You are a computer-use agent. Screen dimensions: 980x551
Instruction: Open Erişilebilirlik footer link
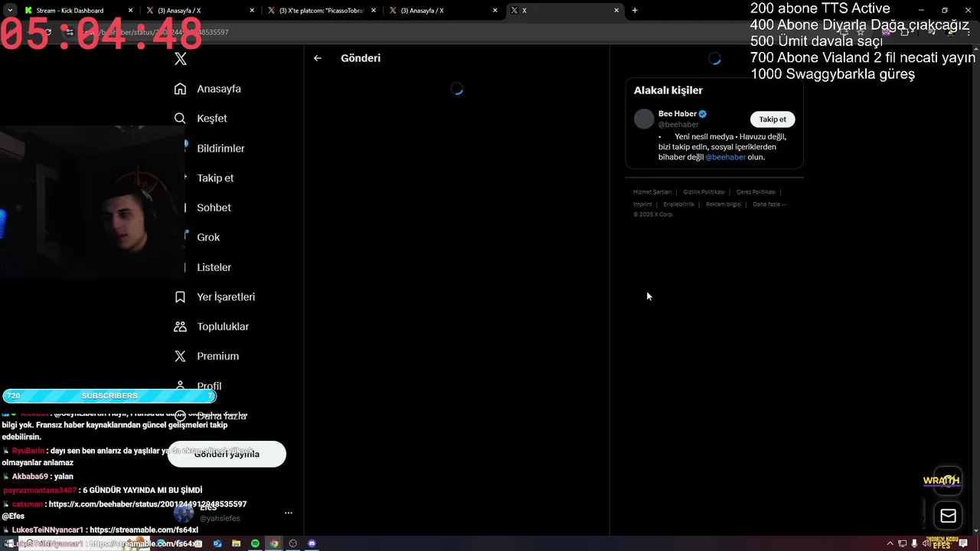(678, 204)
